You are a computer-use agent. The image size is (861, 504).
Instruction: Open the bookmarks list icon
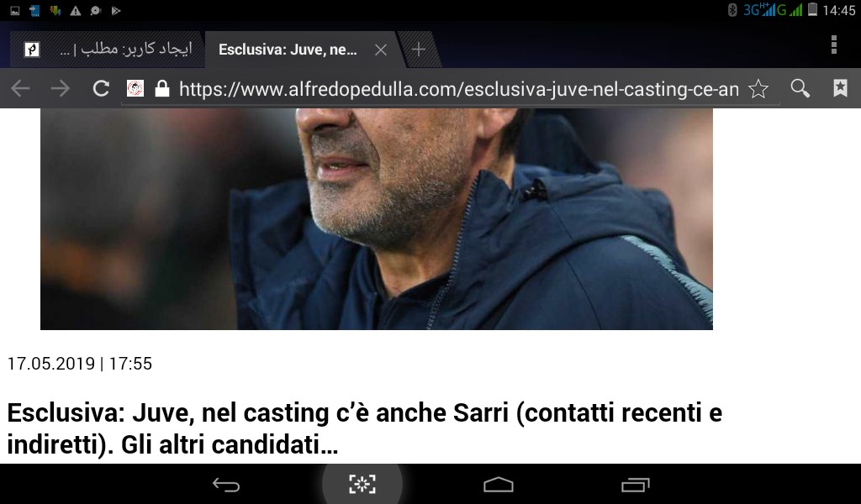[x=840, y=88]
